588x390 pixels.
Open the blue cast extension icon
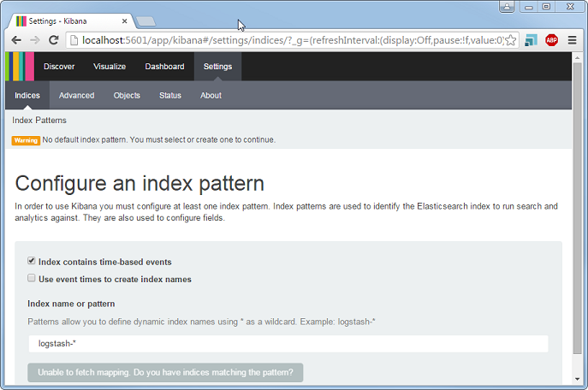531,40
